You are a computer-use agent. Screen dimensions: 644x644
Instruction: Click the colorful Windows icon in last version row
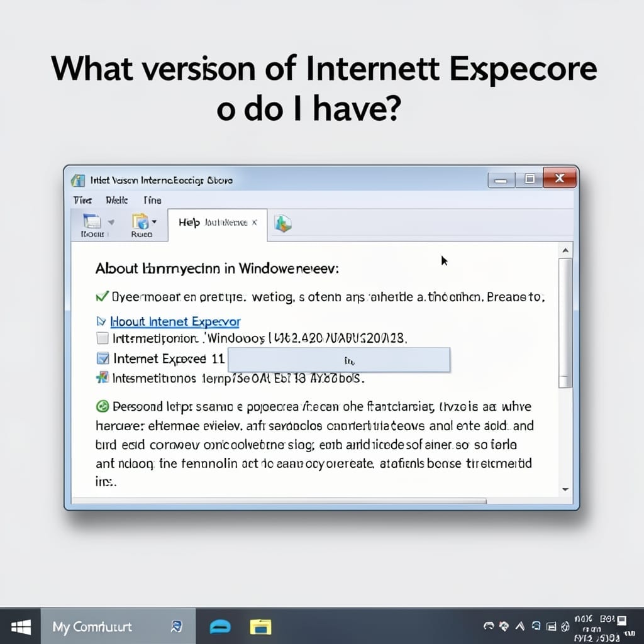coord(103,377)
